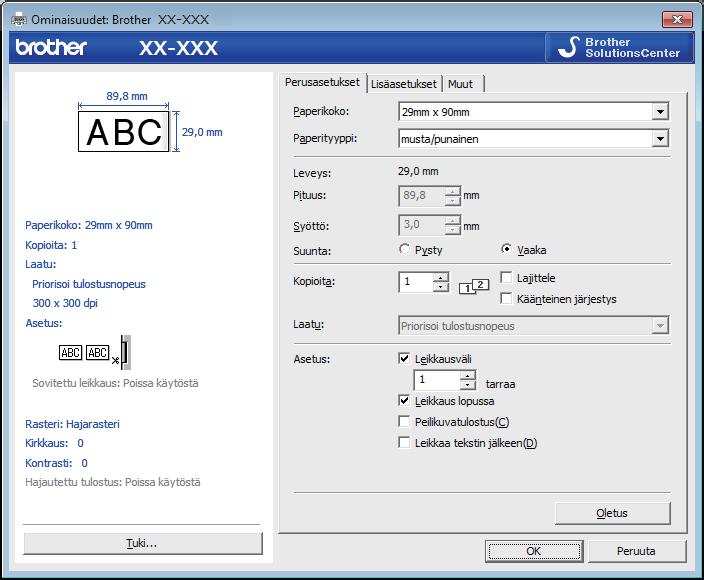Toggle Leikkaus lopussa checkbox

point(404,400)
